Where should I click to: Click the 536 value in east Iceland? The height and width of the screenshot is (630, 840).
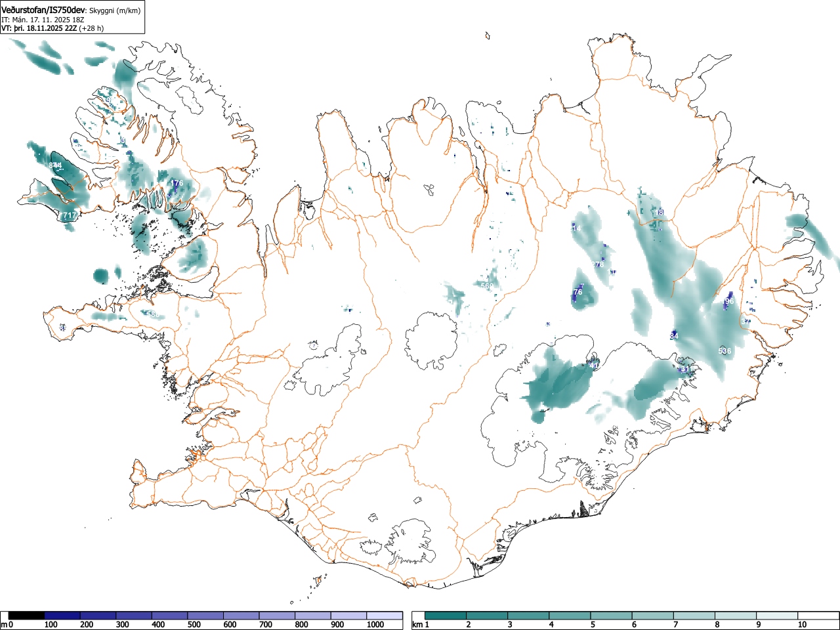pos(724,351)
